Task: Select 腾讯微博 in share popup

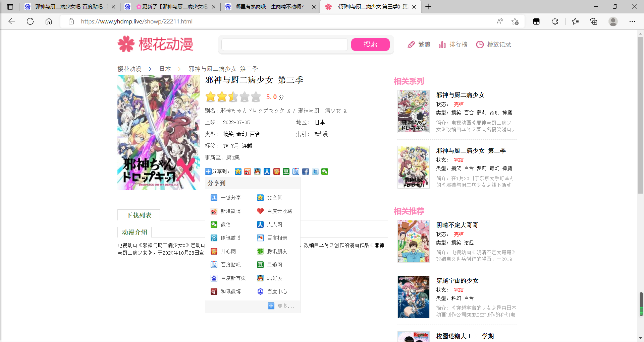Action: 226,238
